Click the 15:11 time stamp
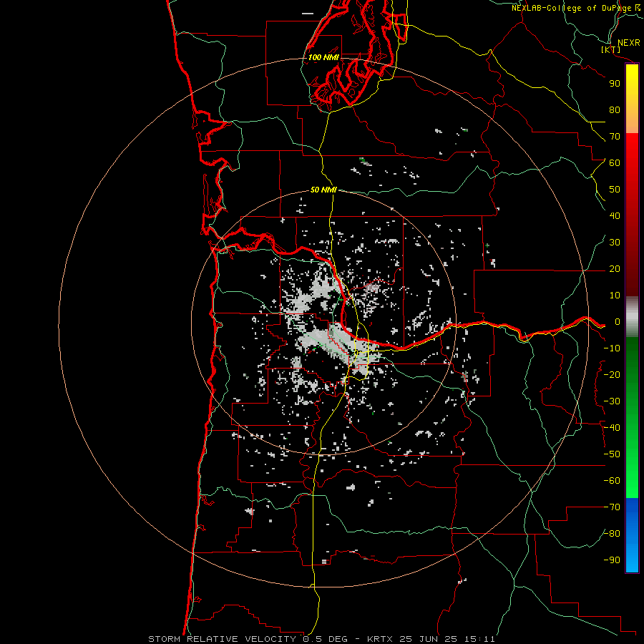The width and height of the screenshot is (644, 644). (x=479, y=639)
